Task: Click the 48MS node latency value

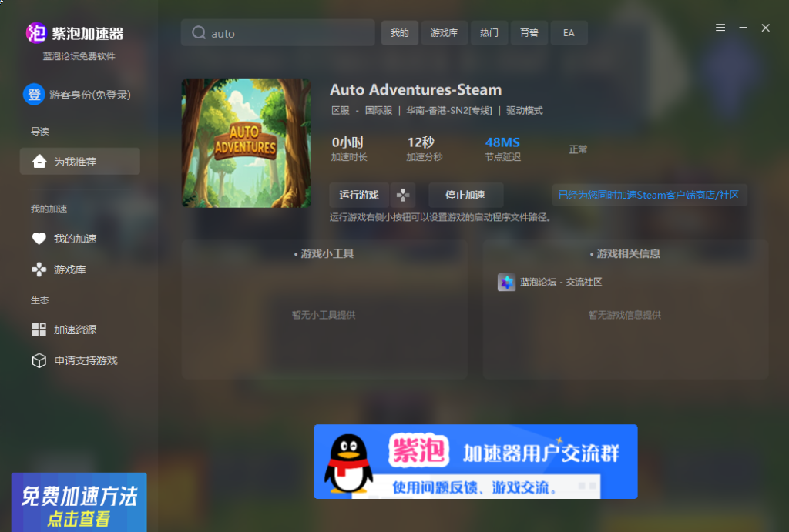Action: (502, 142)
